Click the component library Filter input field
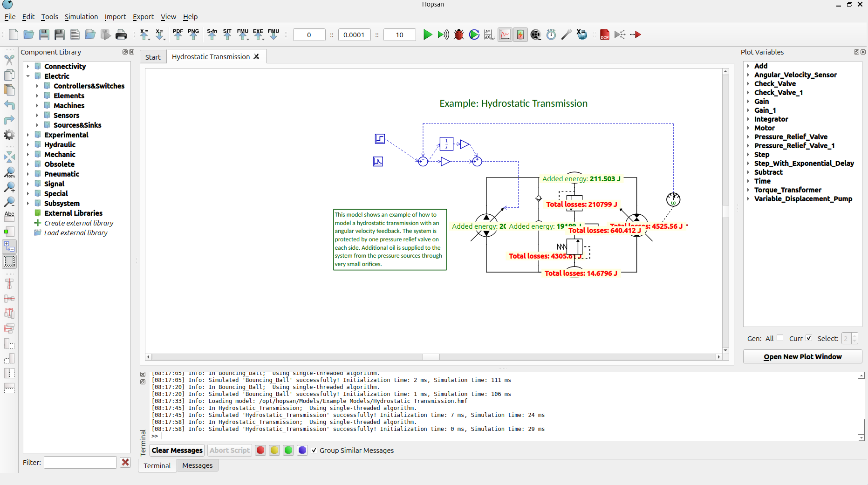 [x=80, y=462]
